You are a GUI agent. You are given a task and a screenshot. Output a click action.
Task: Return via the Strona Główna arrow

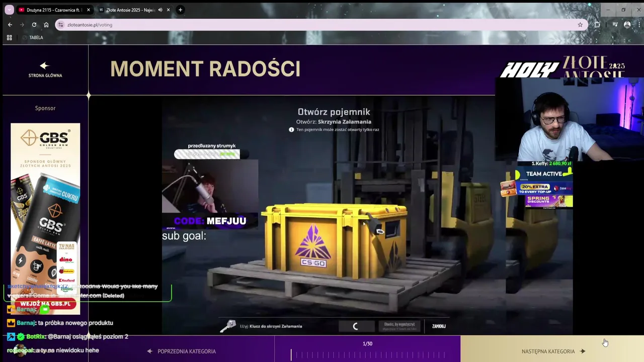pos(44,65)
